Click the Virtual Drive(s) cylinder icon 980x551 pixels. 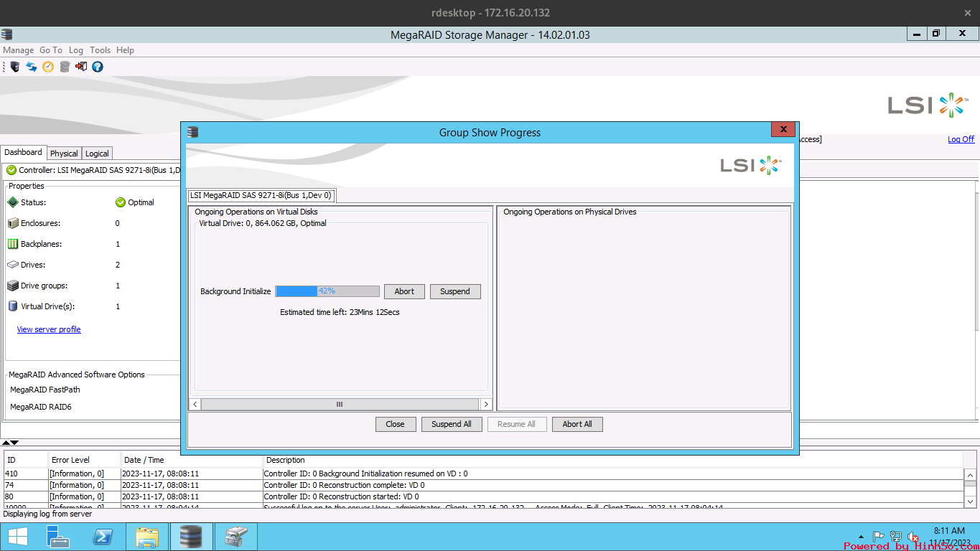(x=13, y=306)
